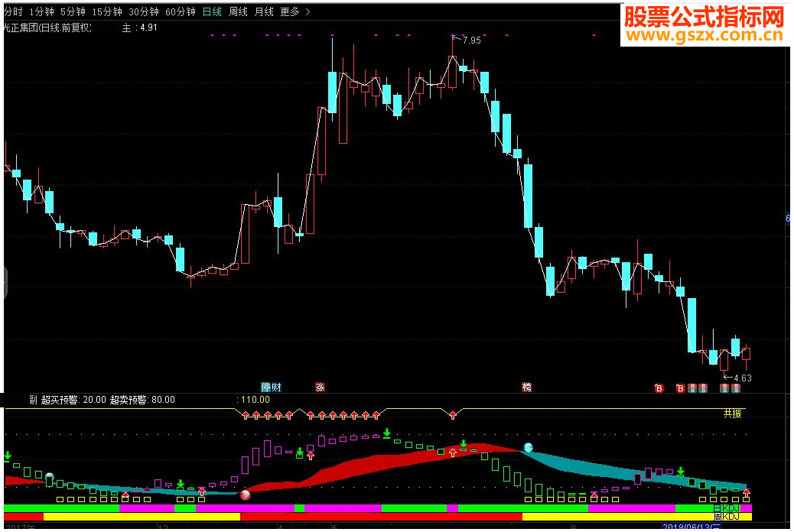Viewport: 794px width, 532px height.
Task: Select the 日线 daily chart tab
Action: 212,11
